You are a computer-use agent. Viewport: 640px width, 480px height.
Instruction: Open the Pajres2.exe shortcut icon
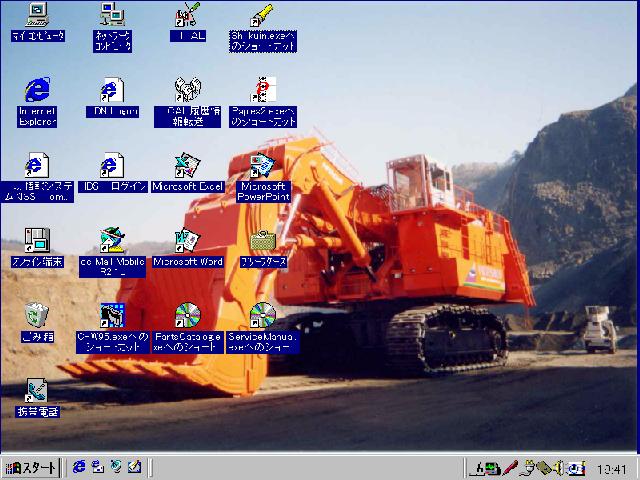(262, 90)
